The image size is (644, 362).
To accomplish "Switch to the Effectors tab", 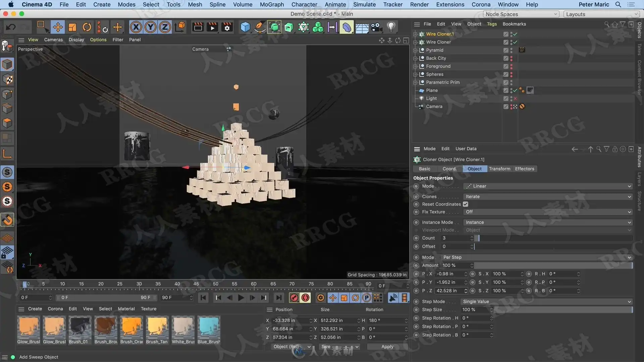I will pyautogui.click(x=525, y=169).
